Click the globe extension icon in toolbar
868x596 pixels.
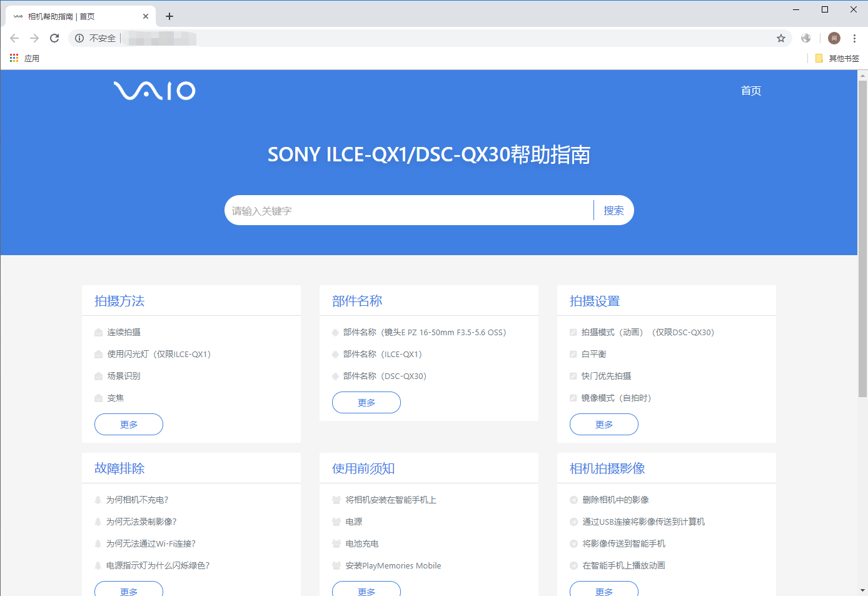(806, 38)
